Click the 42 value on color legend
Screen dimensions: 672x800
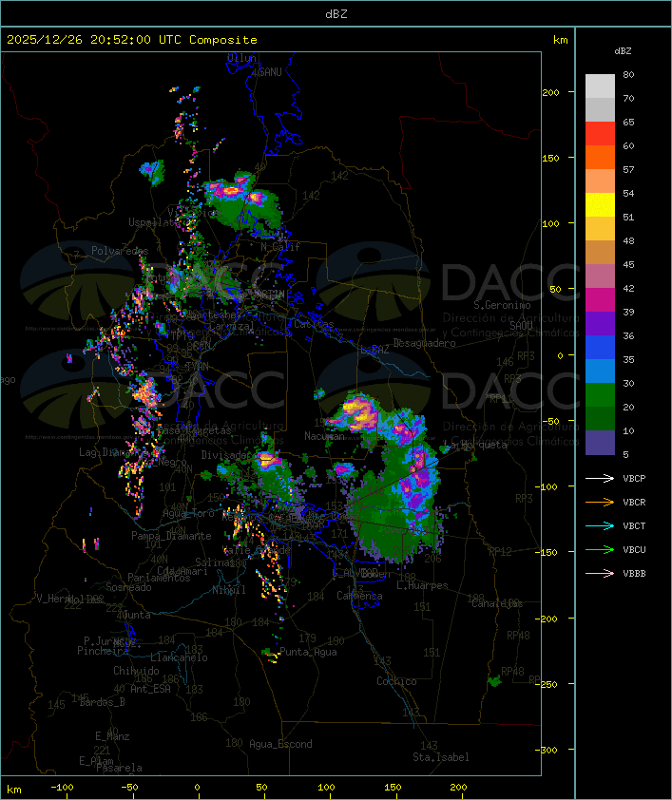628,288
